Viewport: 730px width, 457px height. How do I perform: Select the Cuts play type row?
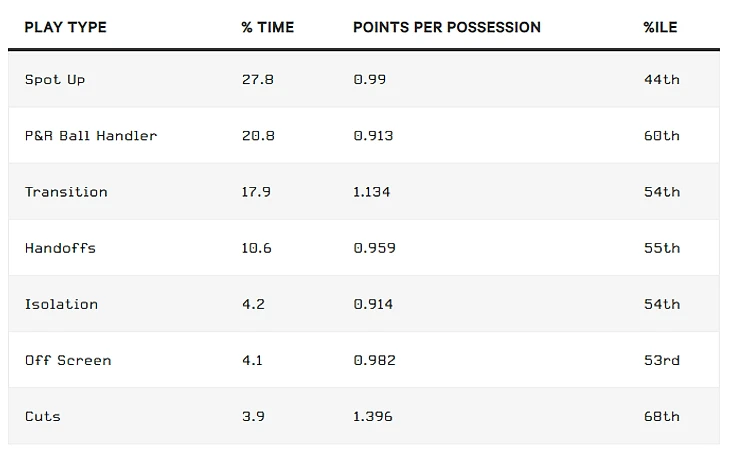point(43,415)
